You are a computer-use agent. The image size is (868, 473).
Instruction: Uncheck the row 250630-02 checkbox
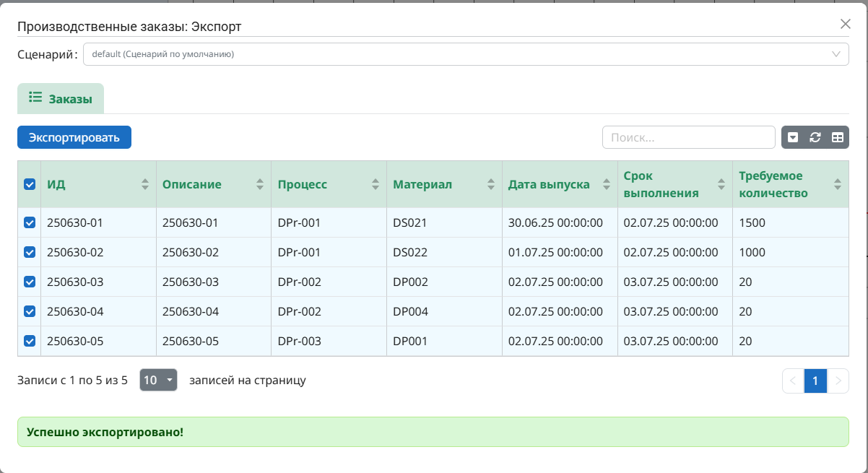click(x=30, y=253)
